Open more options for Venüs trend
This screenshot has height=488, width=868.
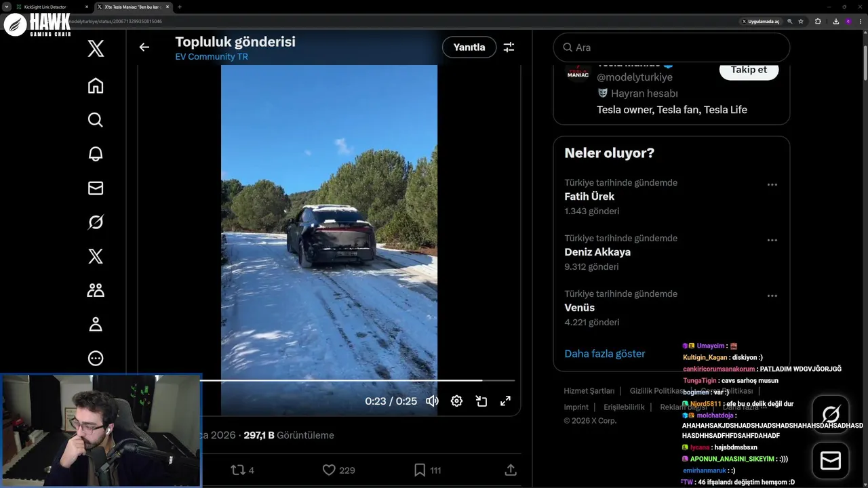772,296
